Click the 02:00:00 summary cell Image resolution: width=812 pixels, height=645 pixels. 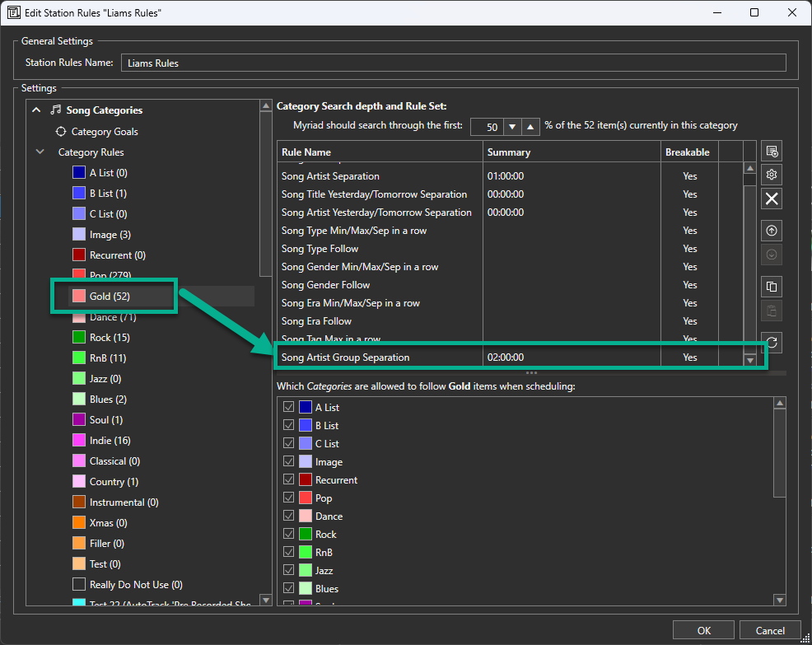click(572, 358)
